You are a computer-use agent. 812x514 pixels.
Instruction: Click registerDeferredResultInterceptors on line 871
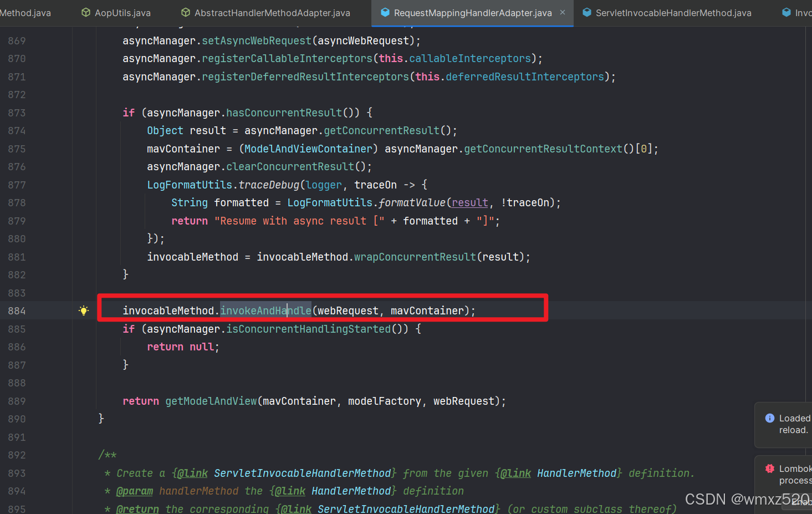point(305,77)
